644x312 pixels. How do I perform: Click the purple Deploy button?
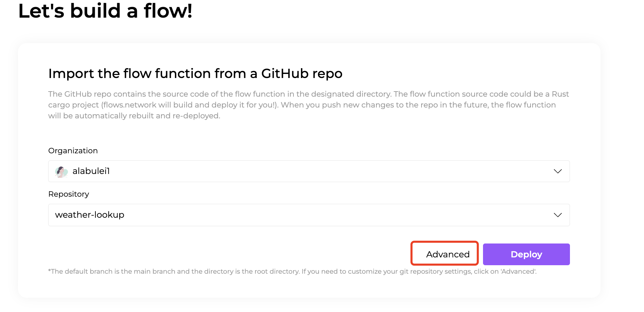click(x=526, y=254)
